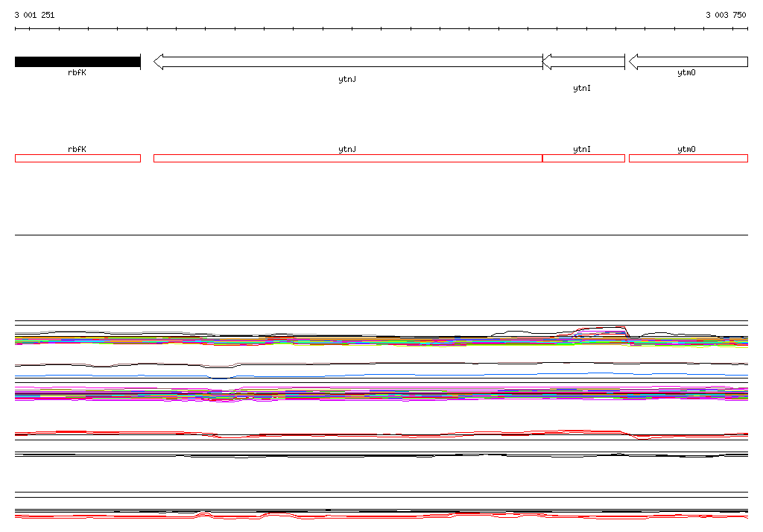Click the end coordinate 3 003 750
The image size is (763, 532).
pyautogui.click(x=726, y=15)
